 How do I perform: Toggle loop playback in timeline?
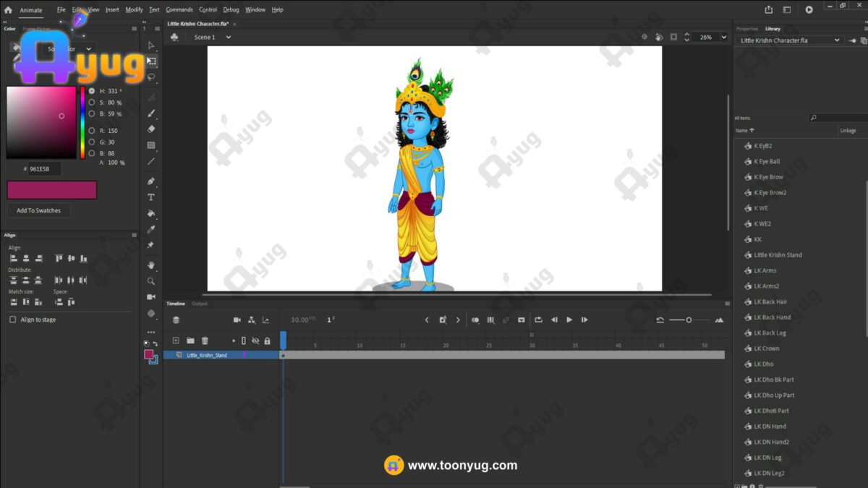point(538,320)
